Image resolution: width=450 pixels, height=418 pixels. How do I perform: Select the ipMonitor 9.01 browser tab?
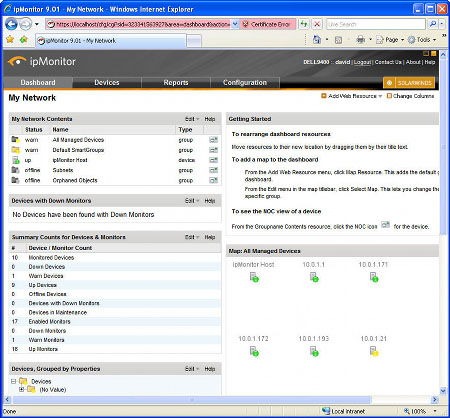(111, 41)
